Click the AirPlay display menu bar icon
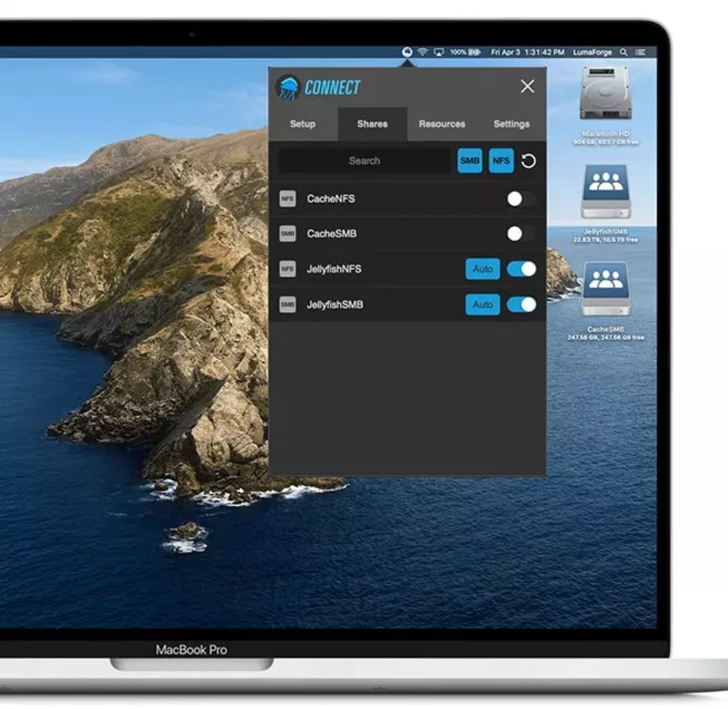 click(439, 52)
